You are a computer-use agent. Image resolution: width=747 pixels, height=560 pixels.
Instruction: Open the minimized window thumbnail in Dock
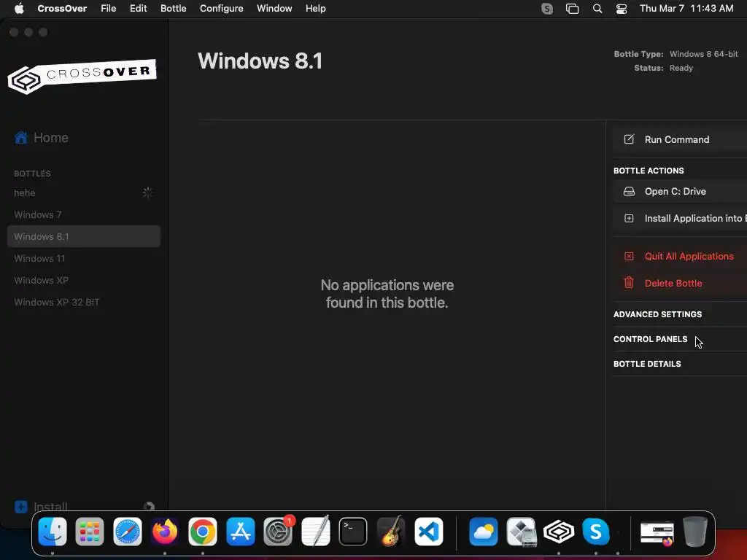[657, 532]
